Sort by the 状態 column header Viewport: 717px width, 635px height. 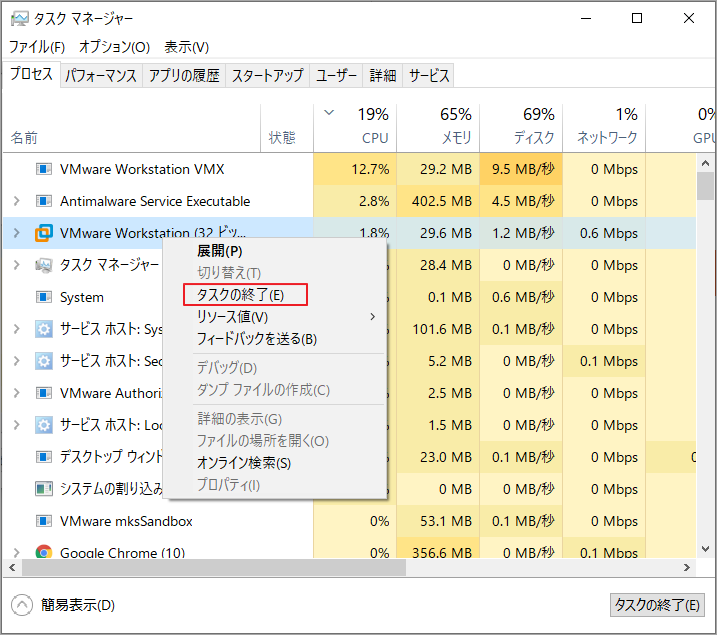pos(287,128)
